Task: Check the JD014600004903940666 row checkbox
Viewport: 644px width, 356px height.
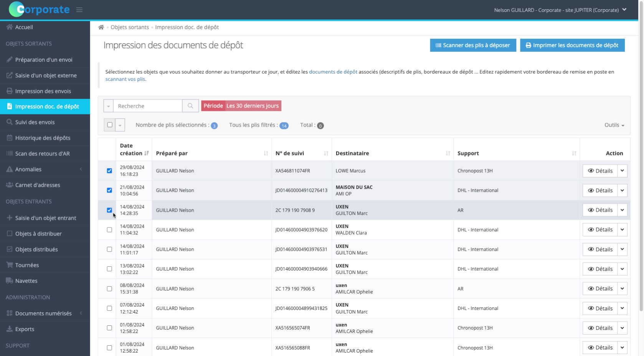Action: tap(109, 269)
